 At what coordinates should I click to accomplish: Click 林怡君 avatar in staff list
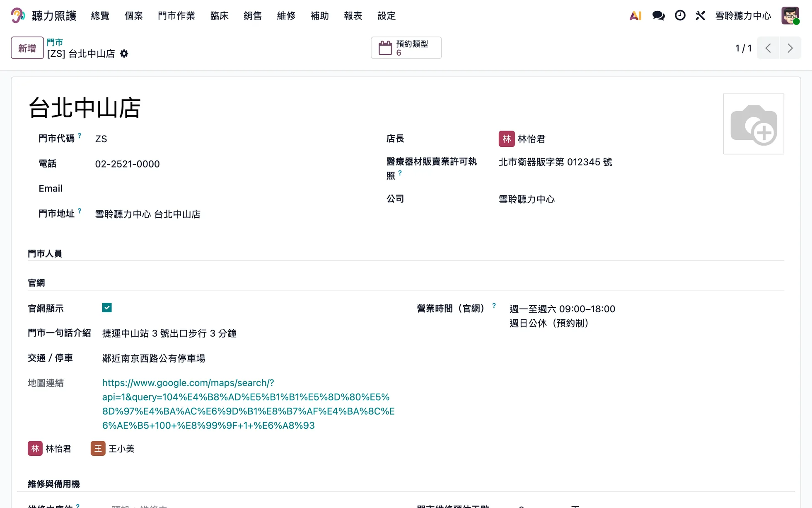click(35, 448)
